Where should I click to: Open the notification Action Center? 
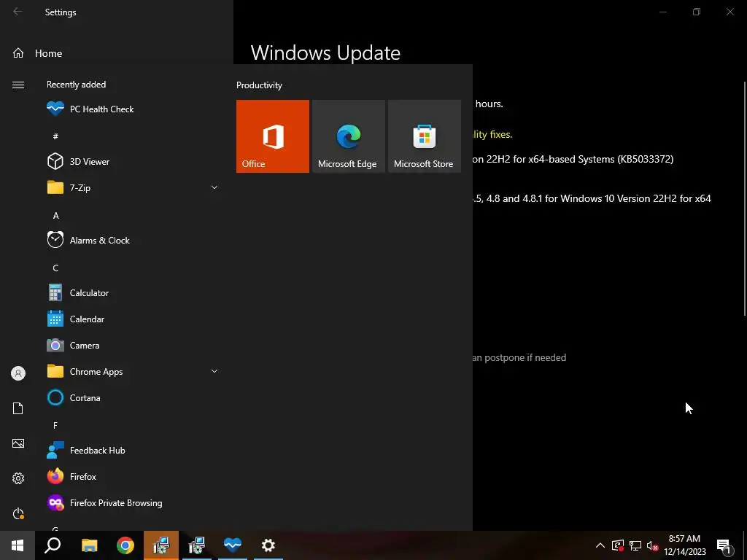click(724, 545)
